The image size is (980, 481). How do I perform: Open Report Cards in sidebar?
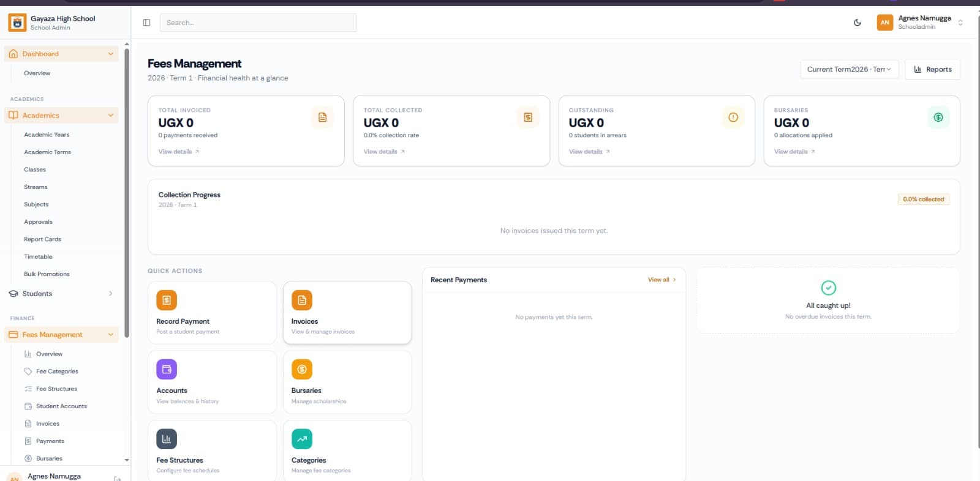43,239
